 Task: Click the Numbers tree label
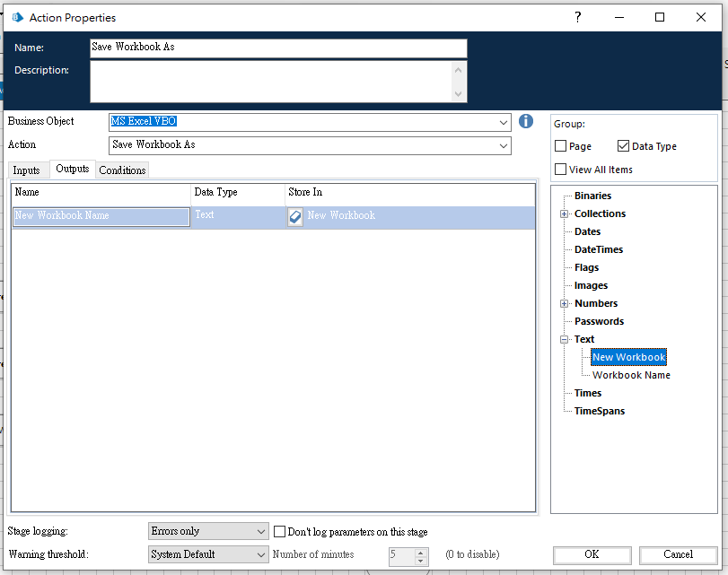pos(596,303)
